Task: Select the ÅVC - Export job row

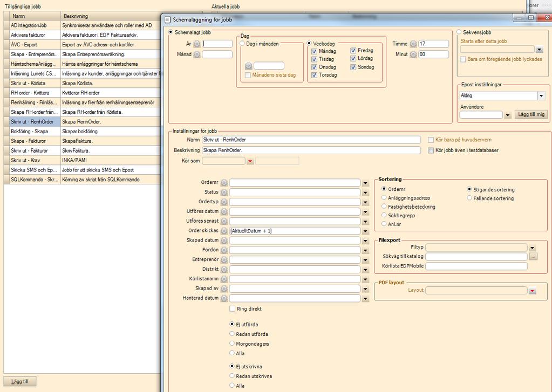Action: tap(82, 45)
